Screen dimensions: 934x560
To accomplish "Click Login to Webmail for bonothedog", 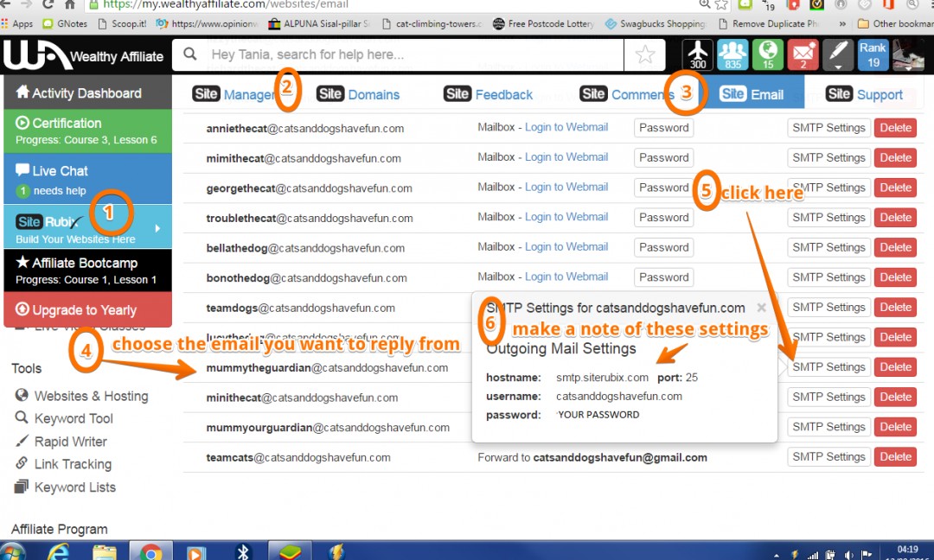I will (566, 277).
